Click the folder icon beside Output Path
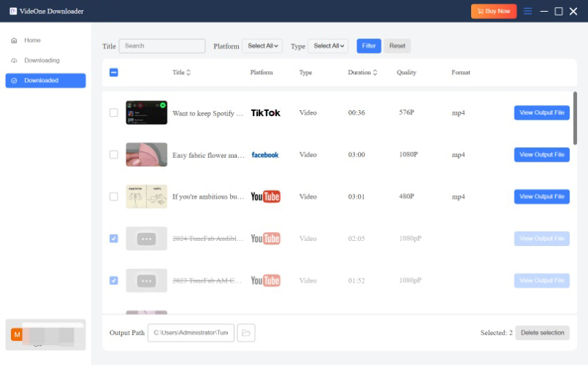The image size is (588, 365). [246, 333]
